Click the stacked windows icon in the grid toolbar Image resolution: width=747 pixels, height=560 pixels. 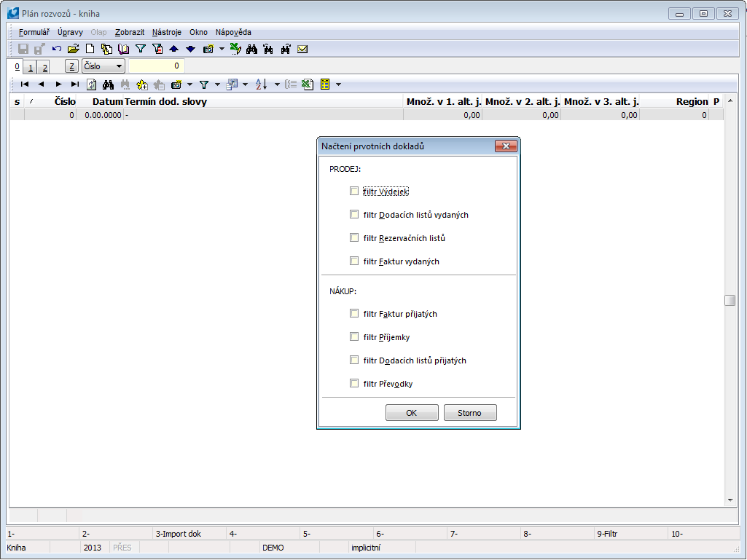click(232, 84)
